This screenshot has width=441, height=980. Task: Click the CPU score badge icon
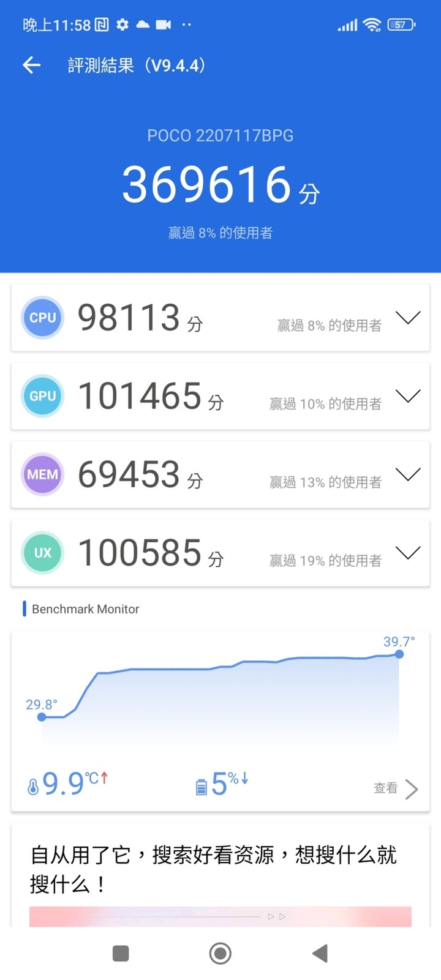[42, 318]
